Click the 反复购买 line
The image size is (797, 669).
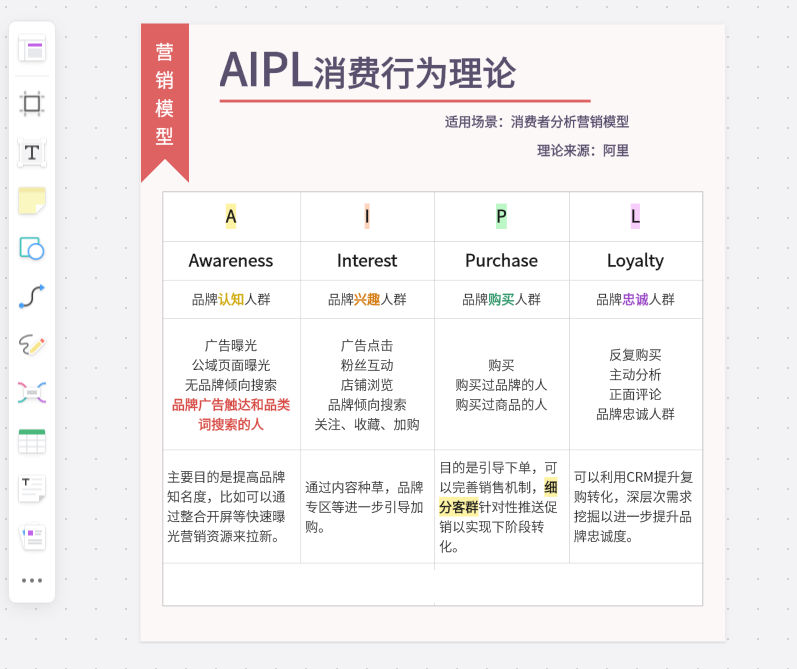coord(635,355)
